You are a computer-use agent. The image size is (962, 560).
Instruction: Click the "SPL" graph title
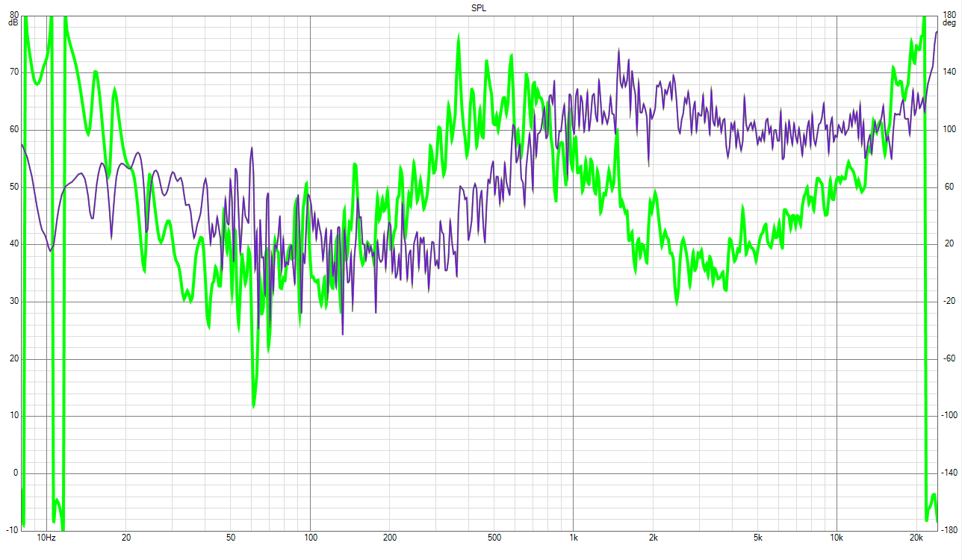[x=480, y=7]
